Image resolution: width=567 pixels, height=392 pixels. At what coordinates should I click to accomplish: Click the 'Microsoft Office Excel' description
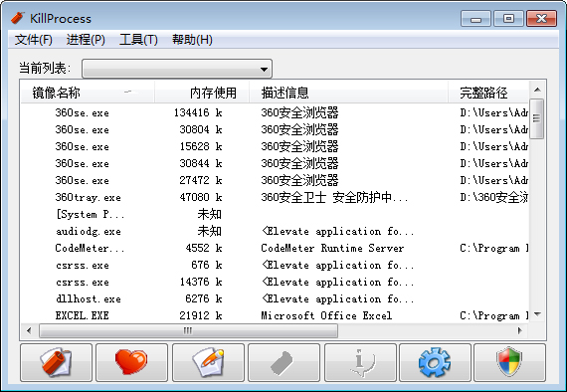point(326,315)
